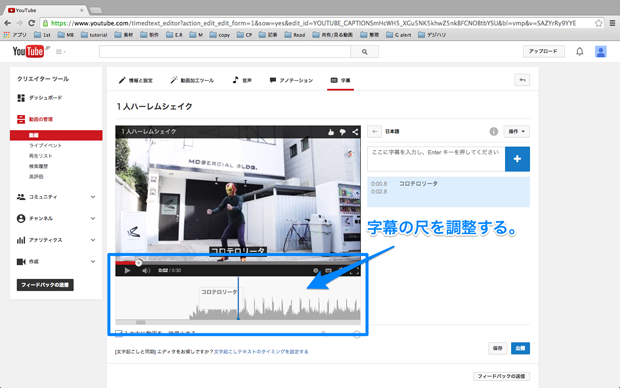Screen dimensions: 620x388
Task: Share the video via the share icon
Action: coord(355,132)
